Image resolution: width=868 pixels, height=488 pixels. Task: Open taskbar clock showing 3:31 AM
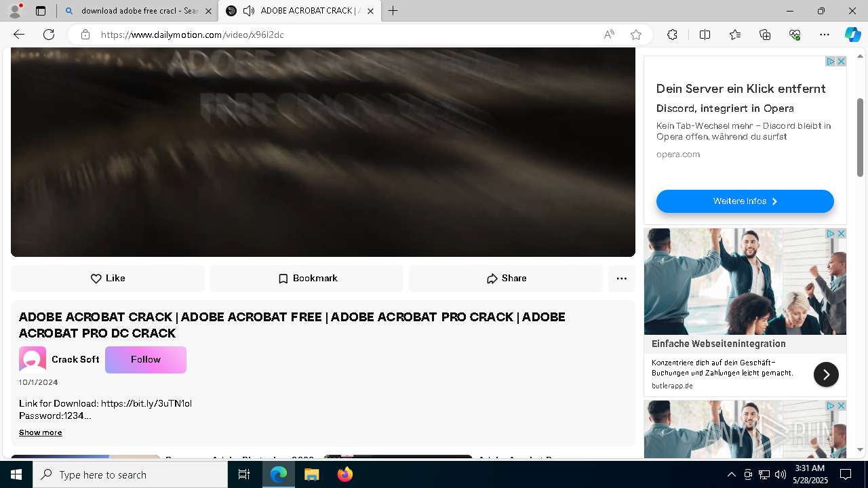(810, 474)
